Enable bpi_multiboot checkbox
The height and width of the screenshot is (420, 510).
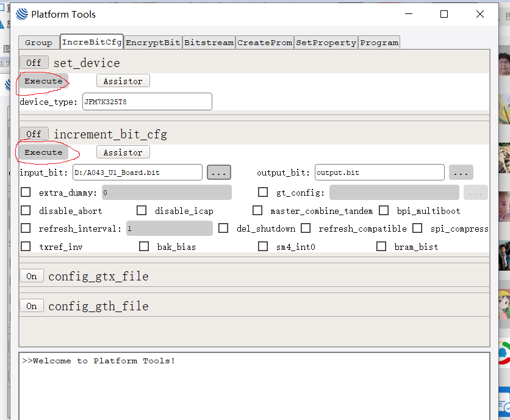(x=384, y=210)
